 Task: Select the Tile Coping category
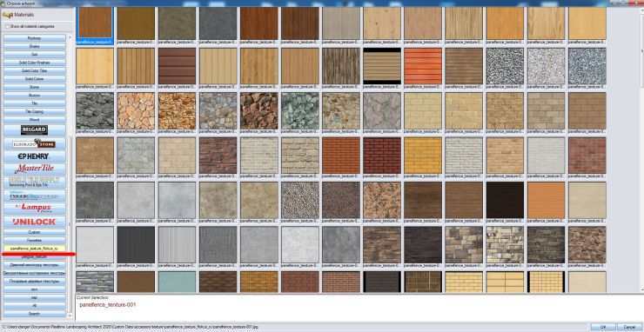pos(35,111)
